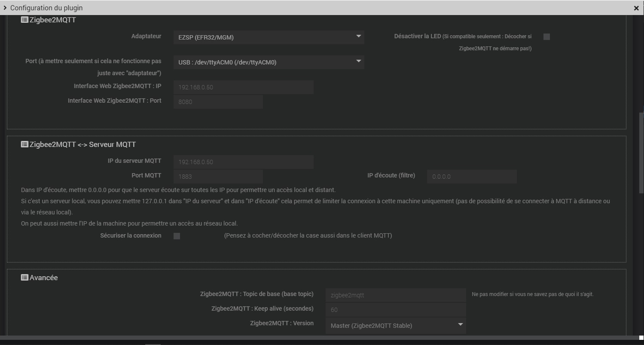Click the label 'Zigbee2MQTT : Version'
This screenshot has width=644, height=345.
[282, 323]
